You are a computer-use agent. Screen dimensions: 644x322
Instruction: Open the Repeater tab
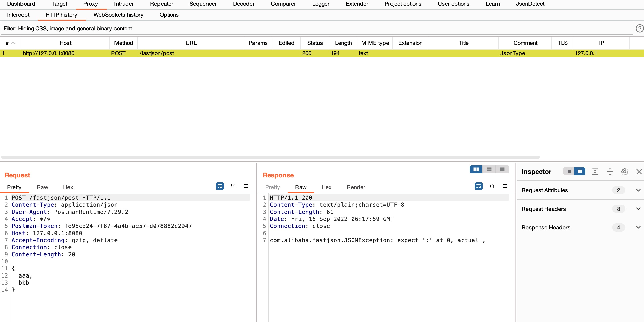tap(162, 4)
